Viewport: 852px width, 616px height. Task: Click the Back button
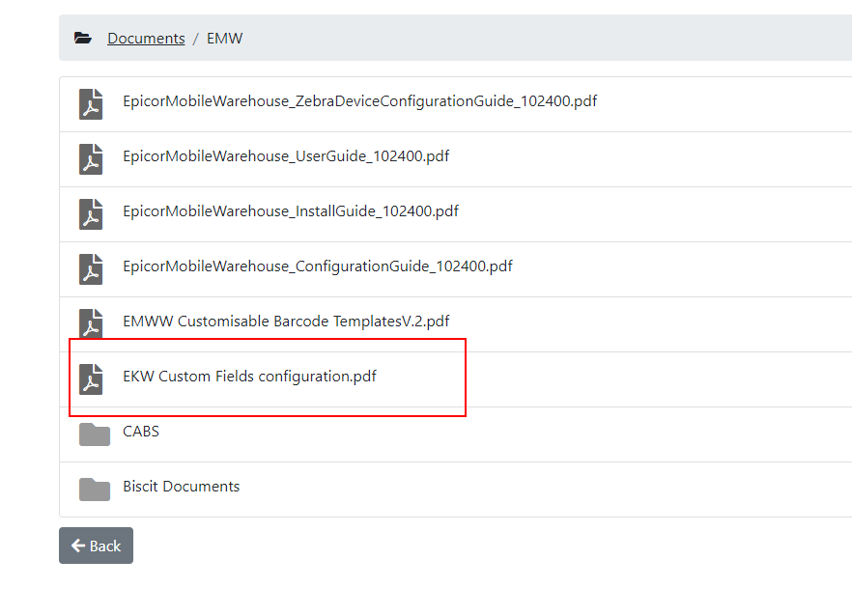[97, 546]
